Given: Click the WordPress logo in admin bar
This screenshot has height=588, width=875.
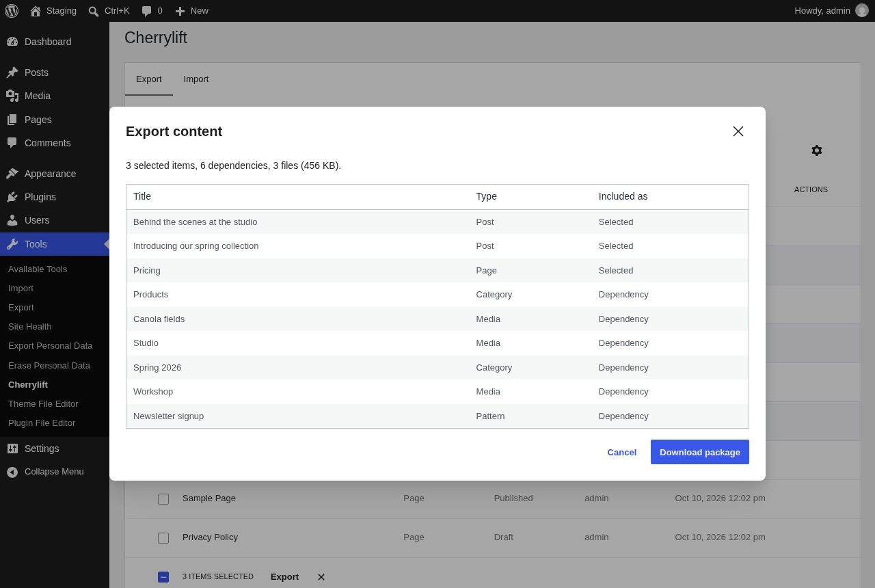Looking at the screenshot, I should click(x=12, y=11).
